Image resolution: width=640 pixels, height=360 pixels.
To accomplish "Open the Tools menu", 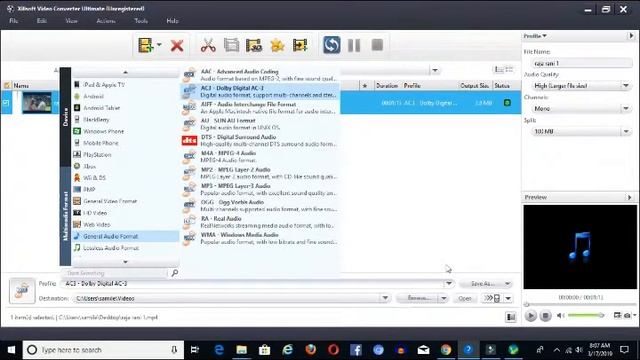I will 141,21.
